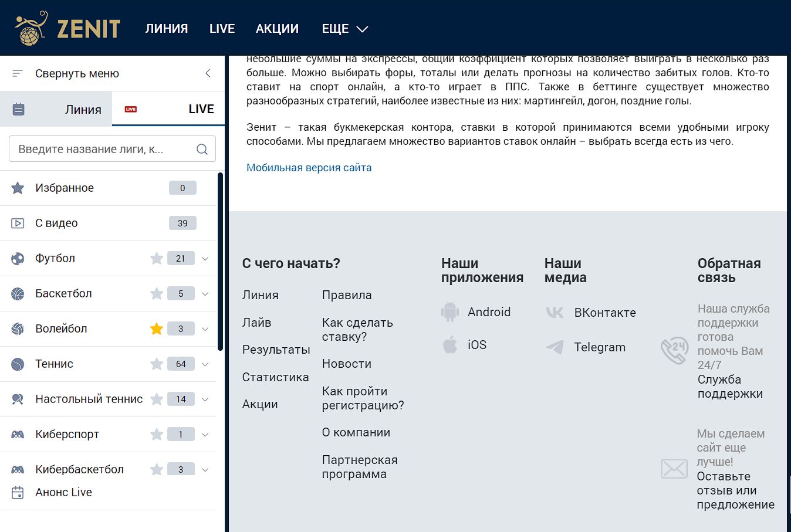The image size is (791, 532).
Task: Click the Apple iOS icon
Action: (450, 345)
